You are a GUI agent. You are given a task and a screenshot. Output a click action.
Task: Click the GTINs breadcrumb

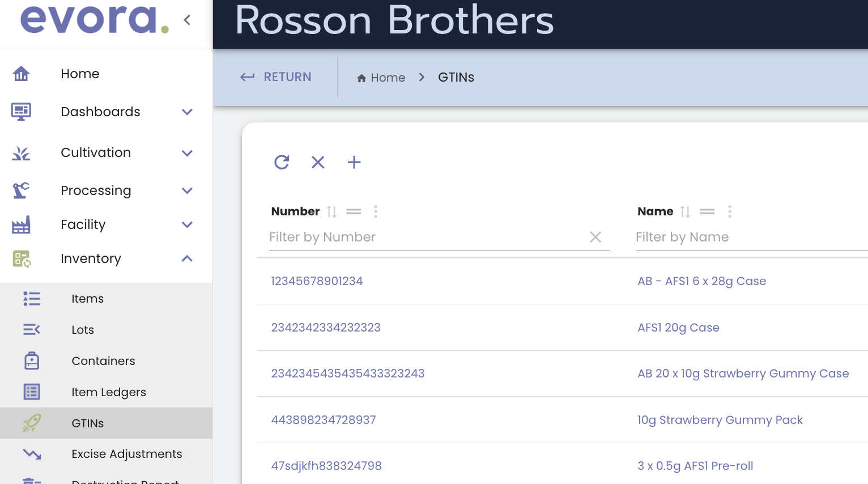point(456,78)
